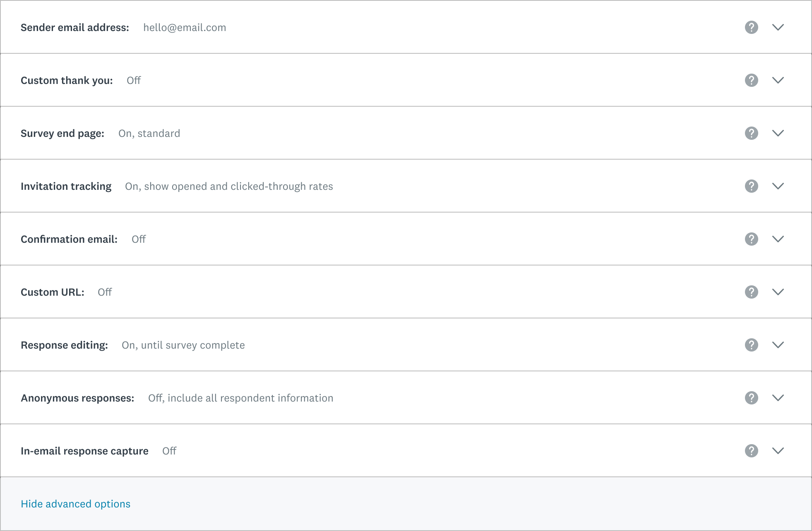Expand Invitation tracking options
This screenshot has height=531, width=812.
click(778, 186)
